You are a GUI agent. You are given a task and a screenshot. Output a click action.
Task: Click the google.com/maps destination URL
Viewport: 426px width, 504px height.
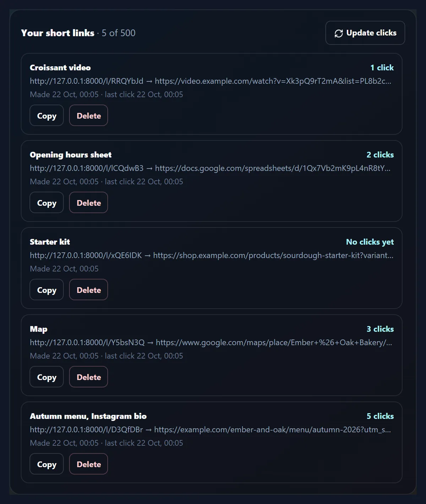pos(274,343)
